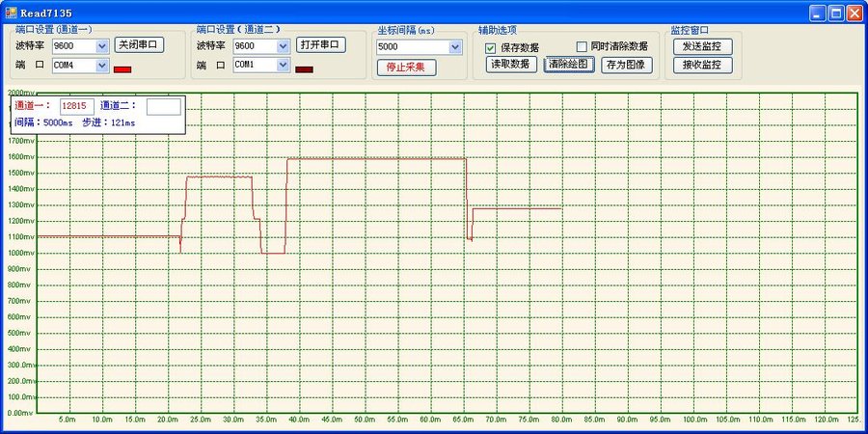The image size is (868, 434).
Task: Click the empty 通道二 value field
Action: click(x=163, y=106)
